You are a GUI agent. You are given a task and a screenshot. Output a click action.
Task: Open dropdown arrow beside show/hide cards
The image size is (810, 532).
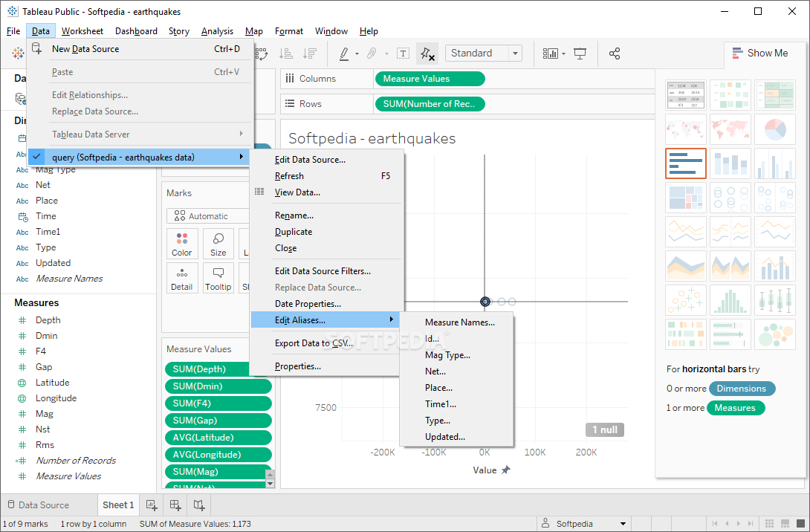563,53
